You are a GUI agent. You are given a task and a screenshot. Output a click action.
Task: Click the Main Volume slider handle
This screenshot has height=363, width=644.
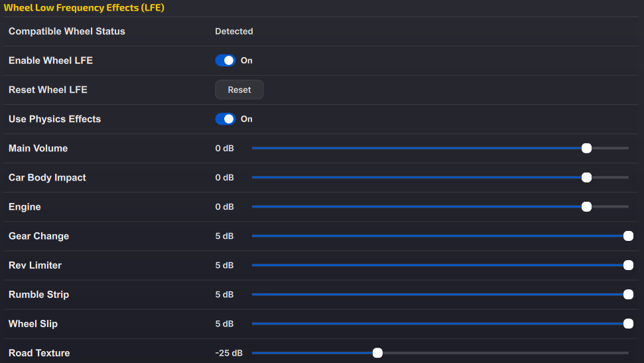(x=586, y=148)
